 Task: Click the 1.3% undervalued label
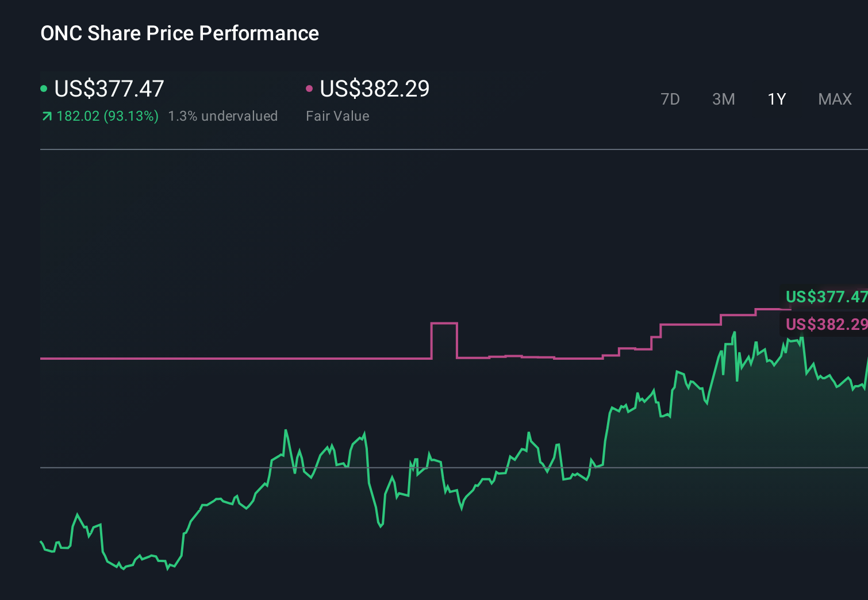click(x=223, y=116)
